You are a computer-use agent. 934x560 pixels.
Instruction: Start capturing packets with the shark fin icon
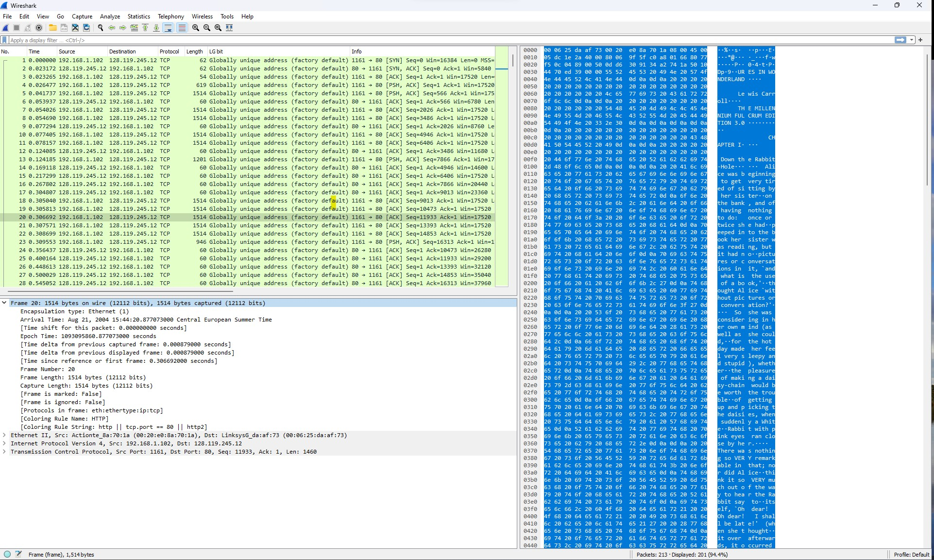point(5,28)
